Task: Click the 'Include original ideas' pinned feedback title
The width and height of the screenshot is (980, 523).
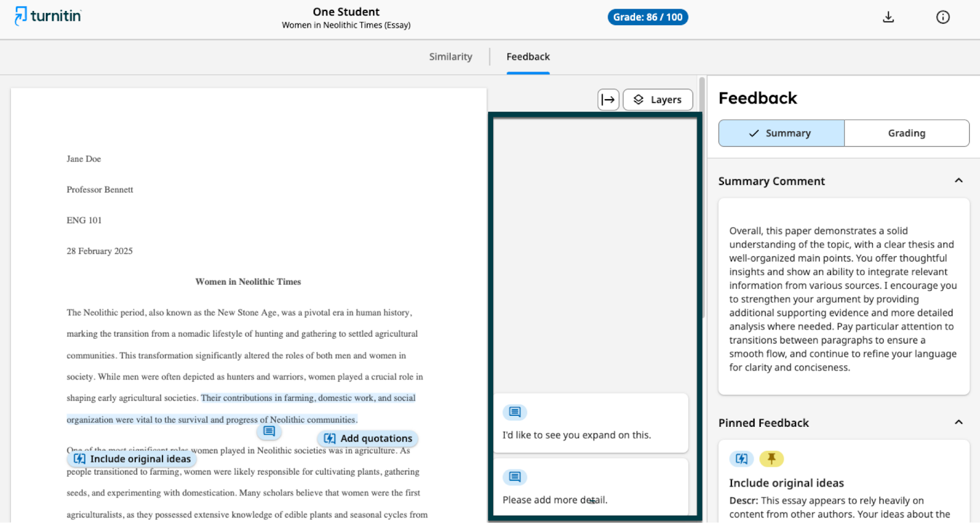Action: 786,483
